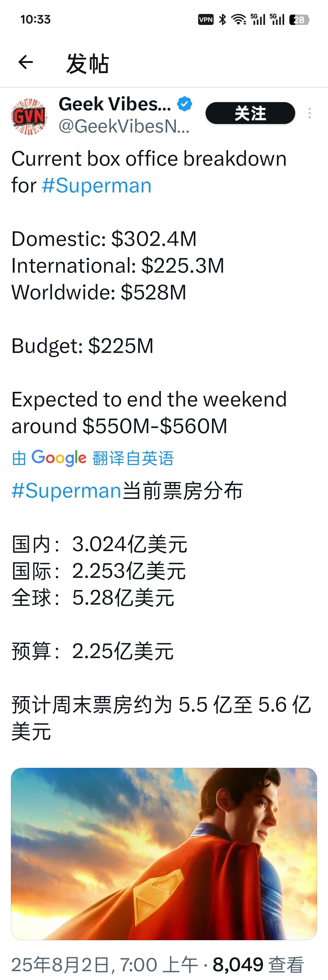
Task: Tap the Bluetooth status icon
Action: click(x=223, y=19)
